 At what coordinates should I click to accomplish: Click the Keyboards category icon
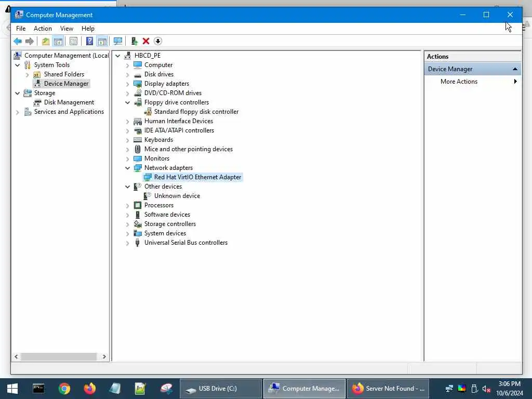click(x=137, y=140)
